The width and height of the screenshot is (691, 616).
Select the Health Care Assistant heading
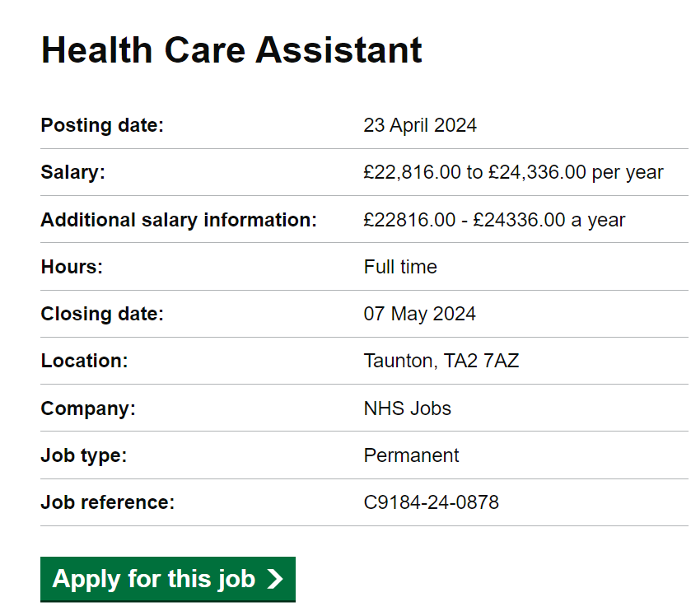click(231, 50)
